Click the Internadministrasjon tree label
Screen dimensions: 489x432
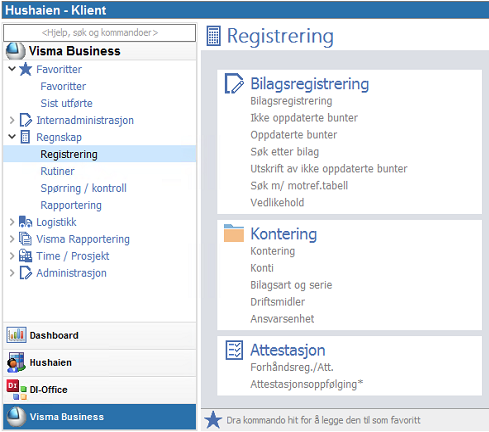(85, 120)
